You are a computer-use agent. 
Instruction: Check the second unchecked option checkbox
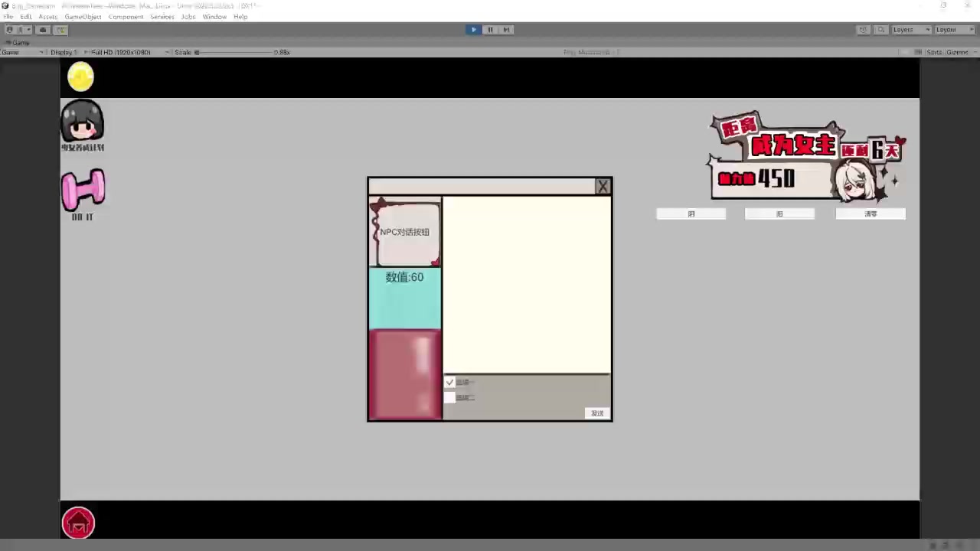[449, 397]
